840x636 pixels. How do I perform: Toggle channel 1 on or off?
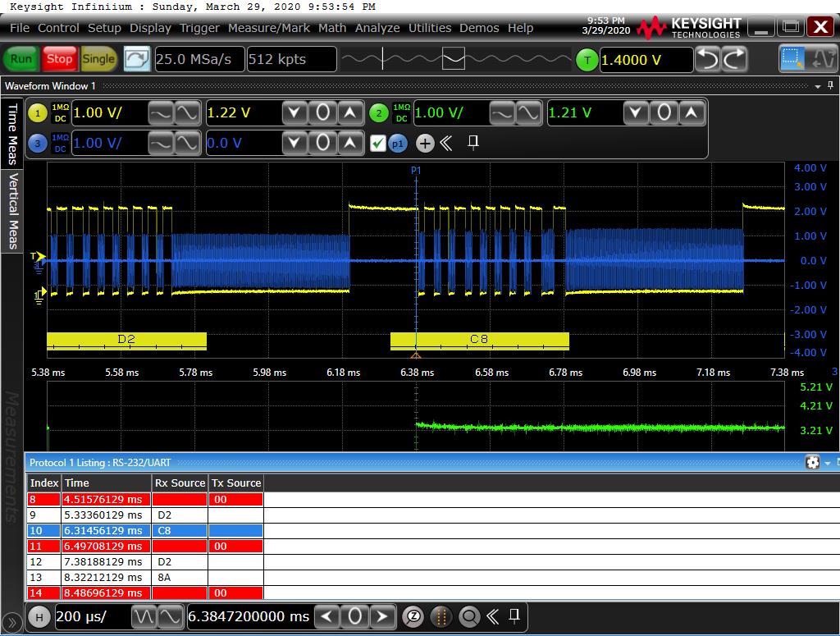pos(38,113)
